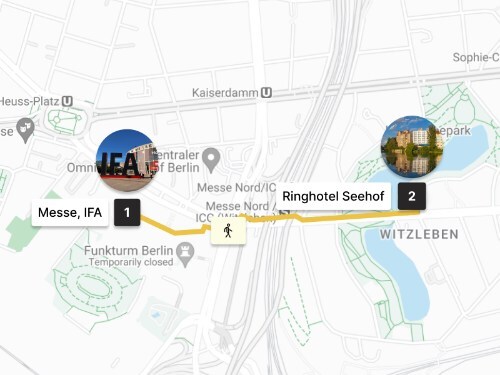This screenshot has height=375, width=500.
Task: Click the Ringhotel Seehof label
Action: coord(333,196)
